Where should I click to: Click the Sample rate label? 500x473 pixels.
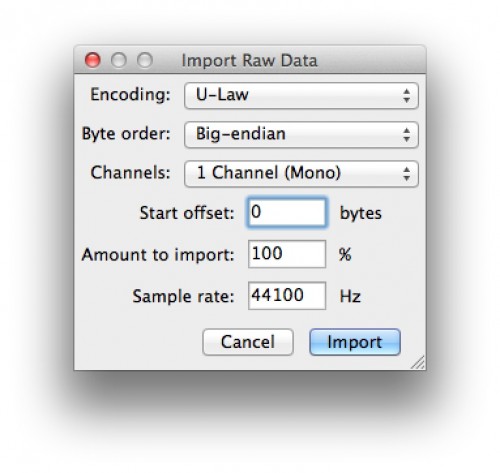coord(183,296)
